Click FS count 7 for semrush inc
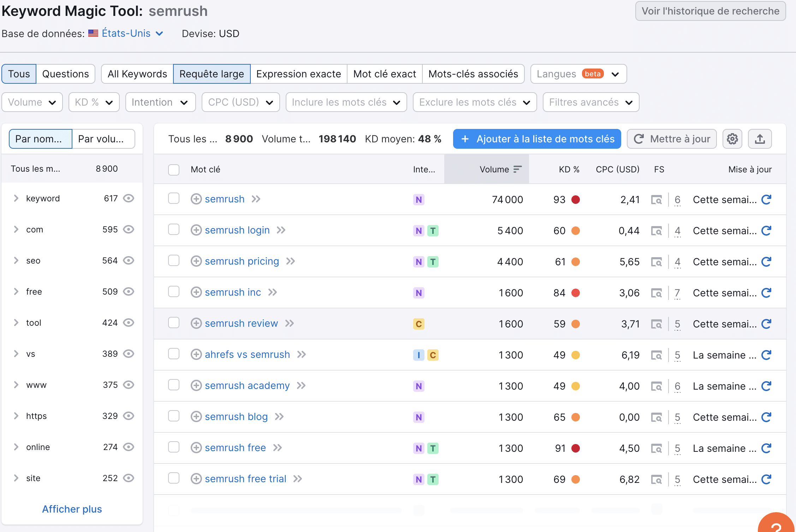The image size is (796, 532). tap(677, 293)
